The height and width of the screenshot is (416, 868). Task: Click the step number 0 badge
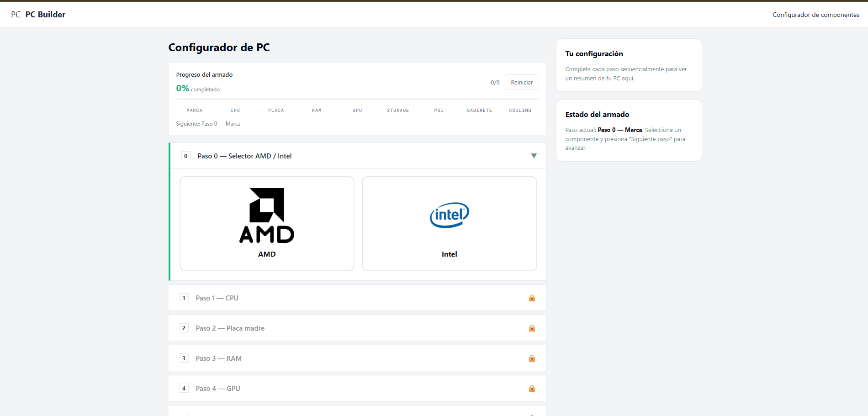[185, 156]
